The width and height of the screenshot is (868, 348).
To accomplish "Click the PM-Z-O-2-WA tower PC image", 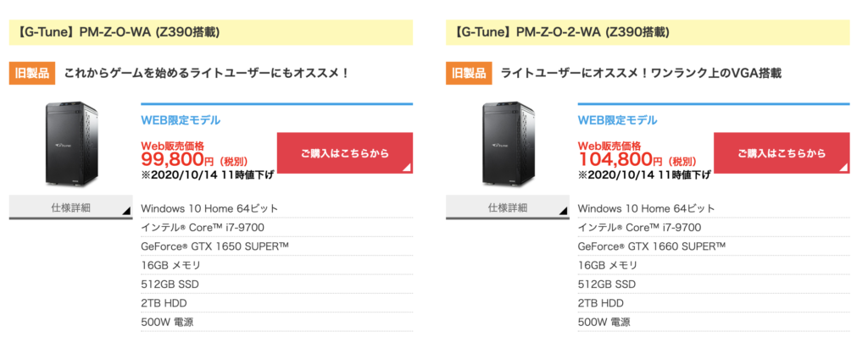I will (507, 145).
